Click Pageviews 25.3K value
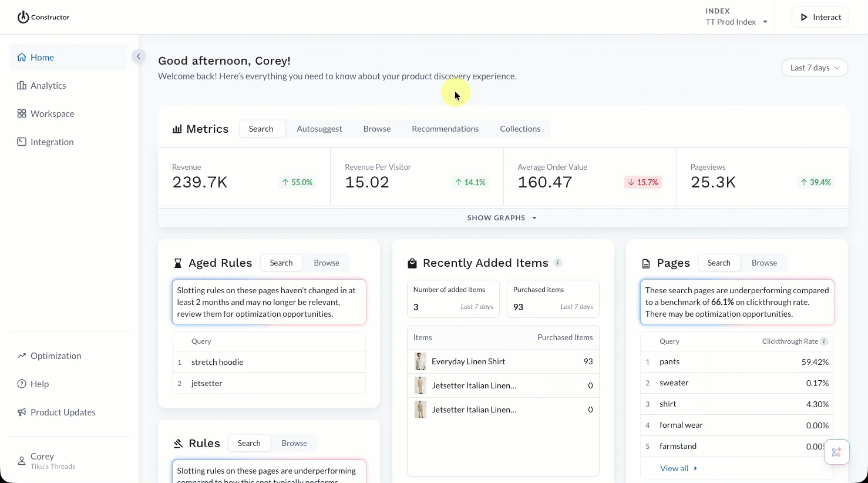 coord(713,182)
